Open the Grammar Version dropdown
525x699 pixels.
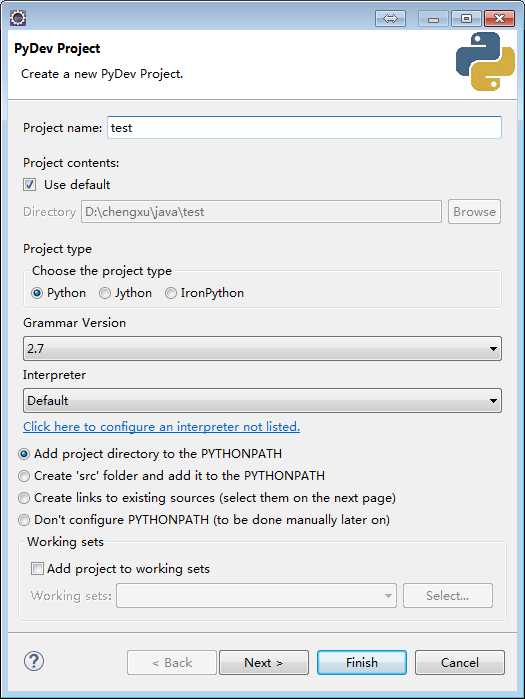[x=262, y=349]
